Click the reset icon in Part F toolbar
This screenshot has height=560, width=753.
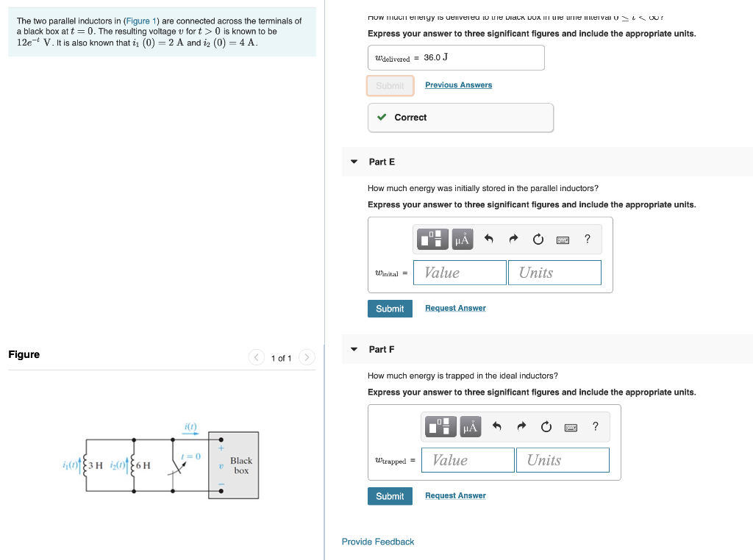(546, 426)
